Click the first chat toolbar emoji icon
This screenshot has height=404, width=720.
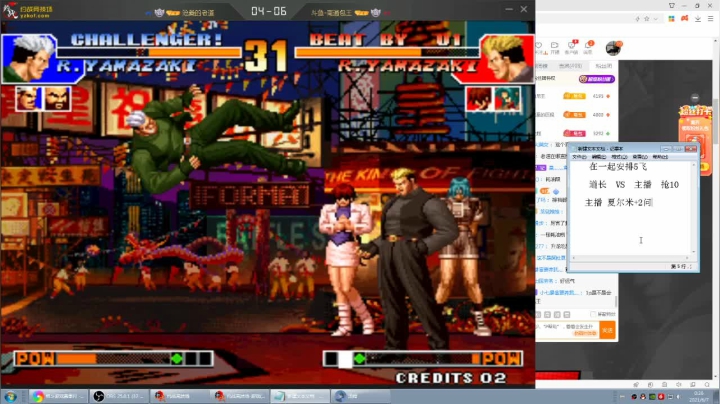point(539,314)
